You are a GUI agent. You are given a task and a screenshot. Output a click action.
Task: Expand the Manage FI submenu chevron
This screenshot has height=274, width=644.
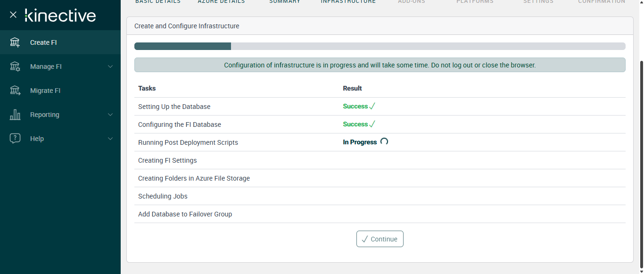point(110,66)
